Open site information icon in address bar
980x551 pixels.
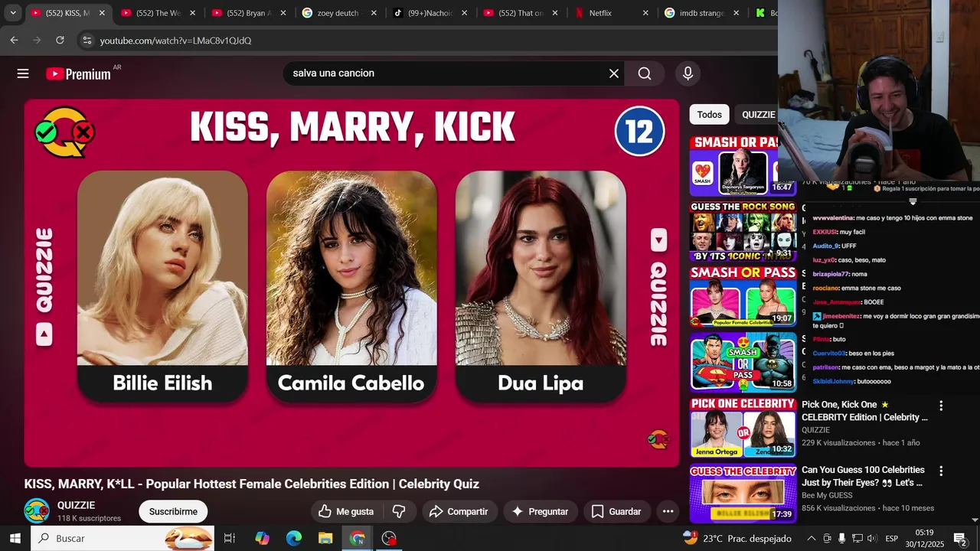[x=87, y=40]
